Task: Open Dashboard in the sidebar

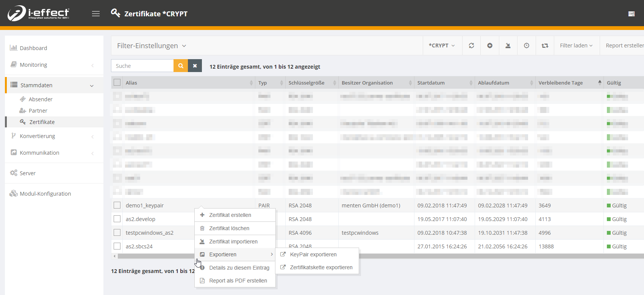Action: click(x=33, y=48)
